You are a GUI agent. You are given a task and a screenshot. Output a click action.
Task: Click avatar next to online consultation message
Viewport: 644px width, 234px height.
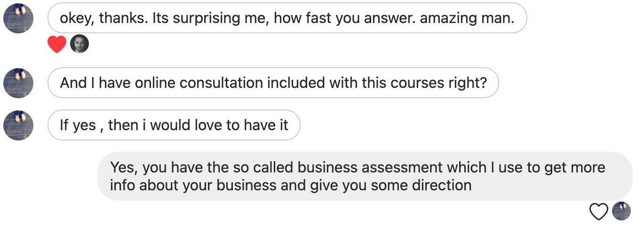tap(18, 83)
